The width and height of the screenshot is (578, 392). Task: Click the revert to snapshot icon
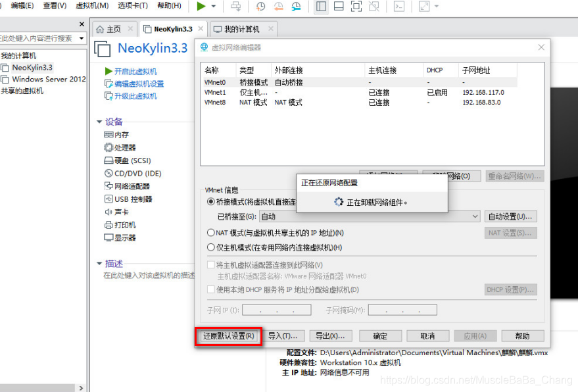pos(278,7)
